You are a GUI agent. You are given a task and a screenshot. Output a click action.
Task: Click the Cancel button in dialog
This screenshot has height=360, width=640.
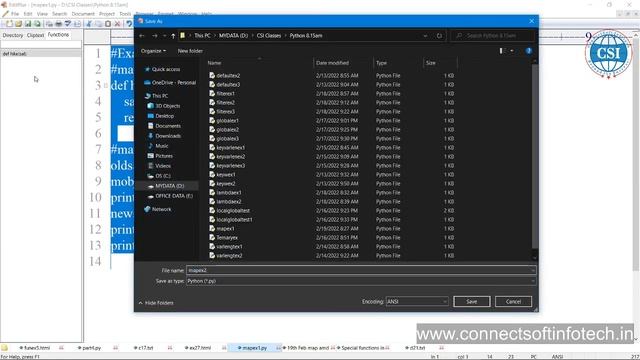[x=513, y=302]
